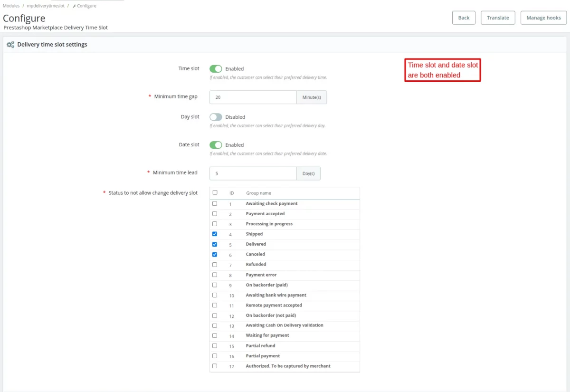Click the Back button
Viewport: 570px width, 392px height.
463,18
